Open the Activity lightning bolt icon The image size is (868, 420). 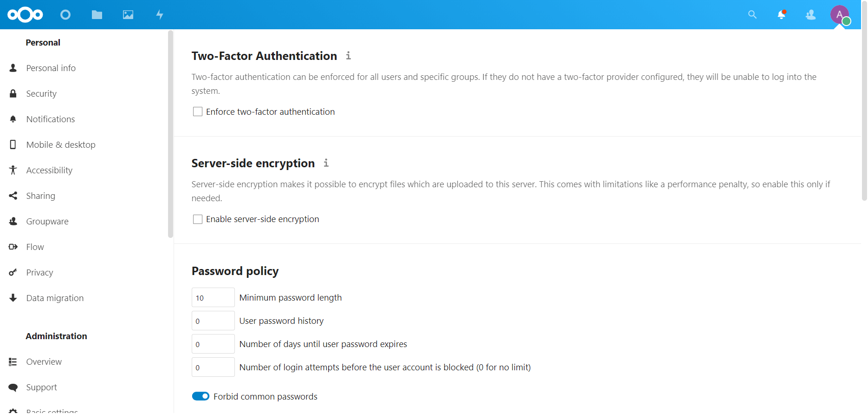[x=160, y=15]
